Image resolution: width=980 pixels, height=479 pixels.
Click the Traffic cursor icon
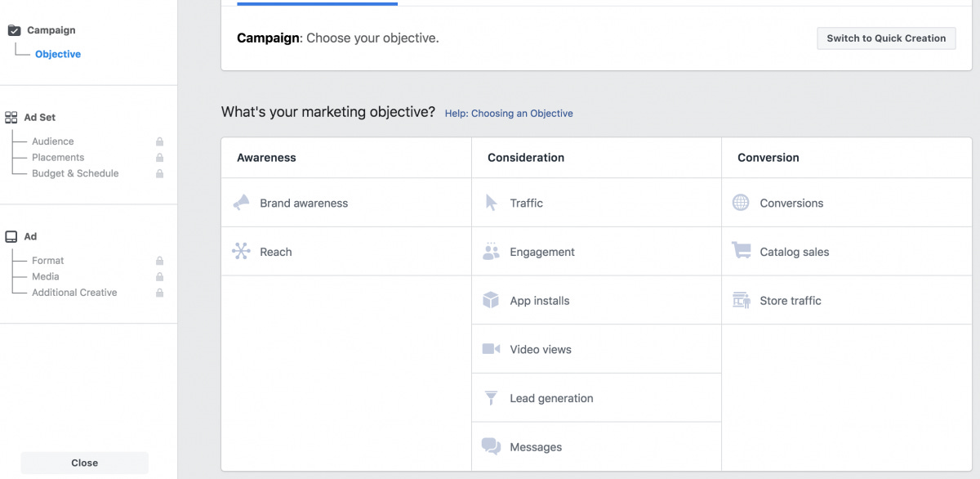(491, 203)
